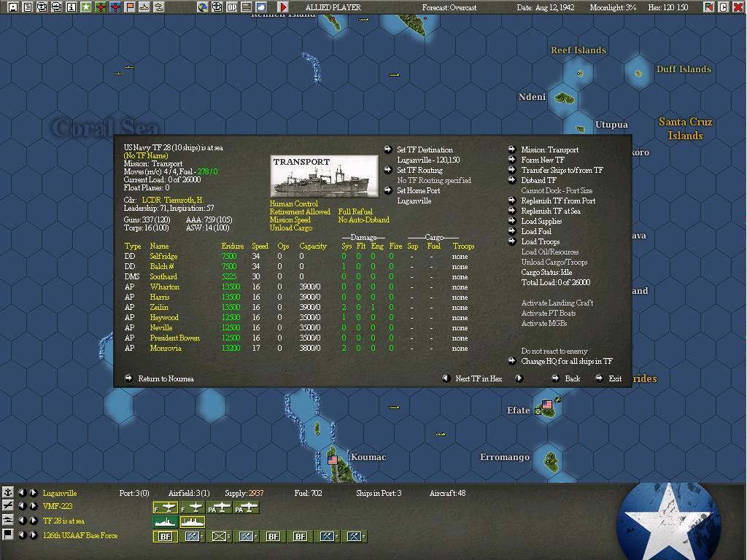The width and height of the screenshot is (747, 560).
Task: Select next TF in Hex arrow
Action: pos(519,378)
